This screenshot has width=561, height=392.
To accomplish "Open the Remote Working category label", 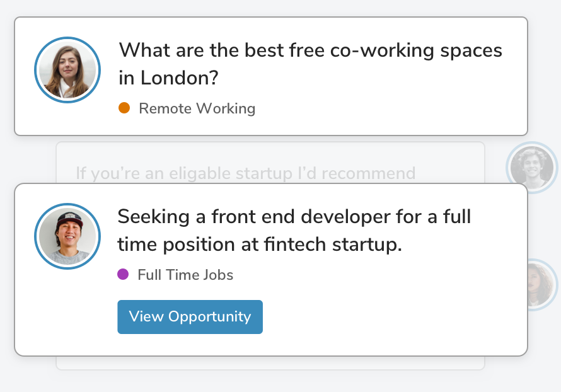I will [197, 108].
